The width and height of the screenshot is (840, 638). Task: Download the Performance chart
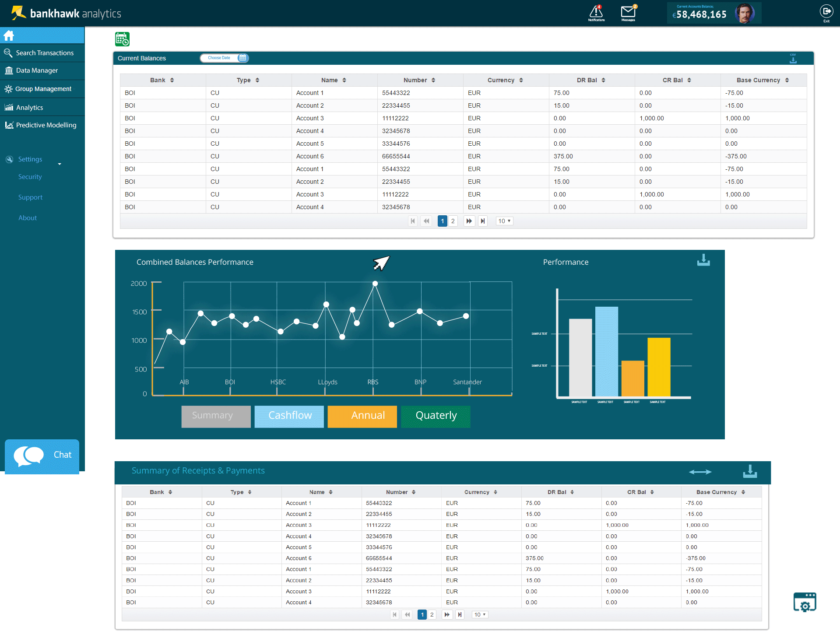(703, 260)
